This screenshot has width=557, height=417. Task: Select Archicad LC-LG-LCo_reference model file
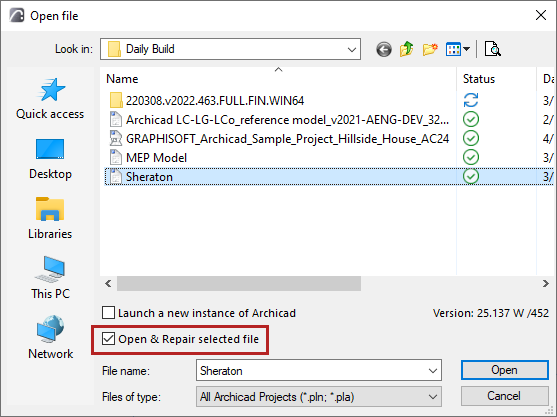(x=279, y=120)
